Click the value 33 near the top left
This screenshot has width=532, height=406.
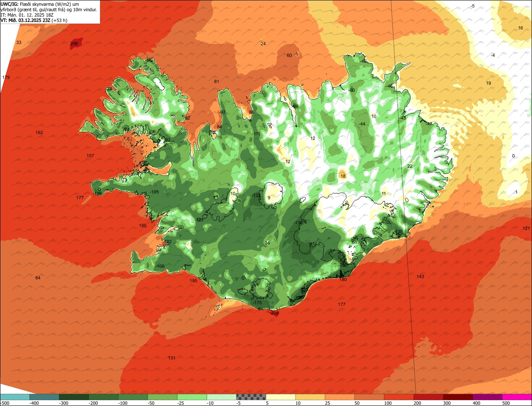(19, 42)
